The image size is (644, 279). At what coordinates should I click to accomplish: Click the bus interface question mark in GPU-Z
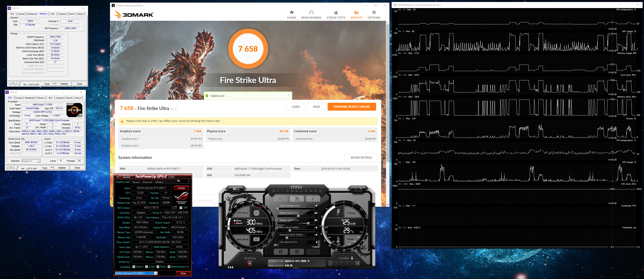point(188,217)
